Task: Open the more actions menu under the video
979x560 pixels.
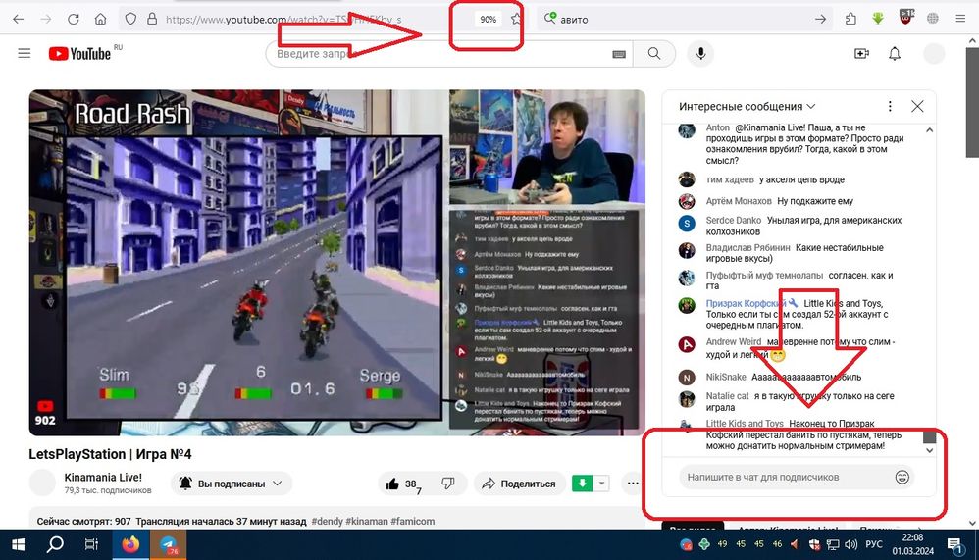Action: (x=633, y=484)
